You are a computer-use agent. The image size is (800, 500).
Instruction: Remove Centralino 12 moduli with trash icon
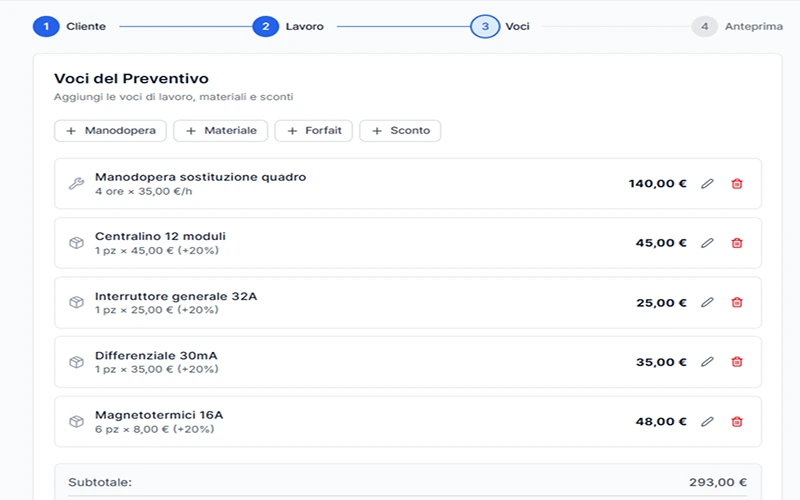tap(737, 243)
